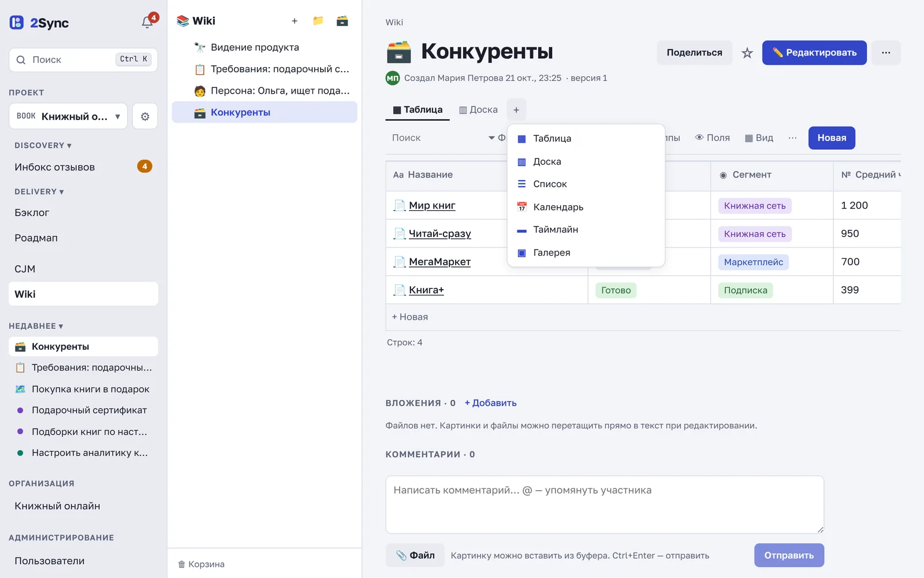Open Роадмап in sidebar
924x578 pixels.
(x=83, y=238)
